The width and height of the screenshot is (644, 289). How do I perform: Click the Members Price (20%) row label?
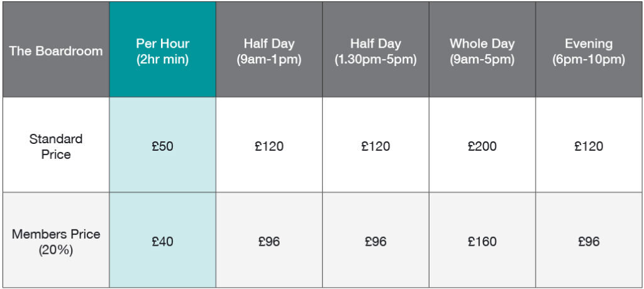(x=56, y=242)
